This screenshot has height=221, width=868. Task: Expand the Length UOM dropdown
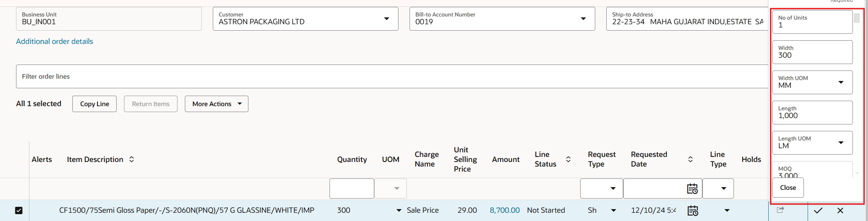pos(841,143)
